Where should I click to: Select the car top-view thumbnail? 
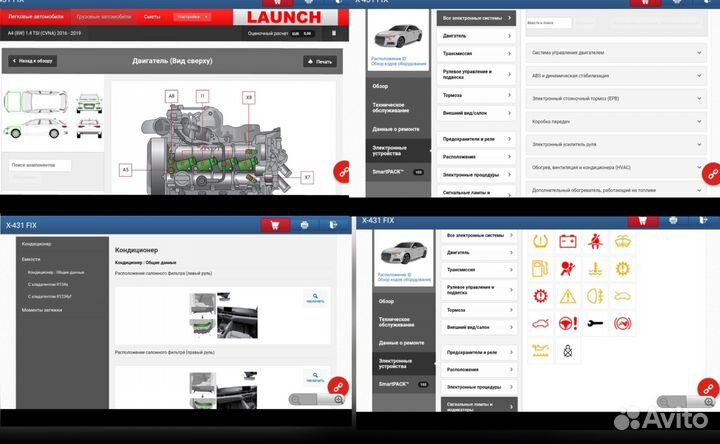tap(36, 101)
